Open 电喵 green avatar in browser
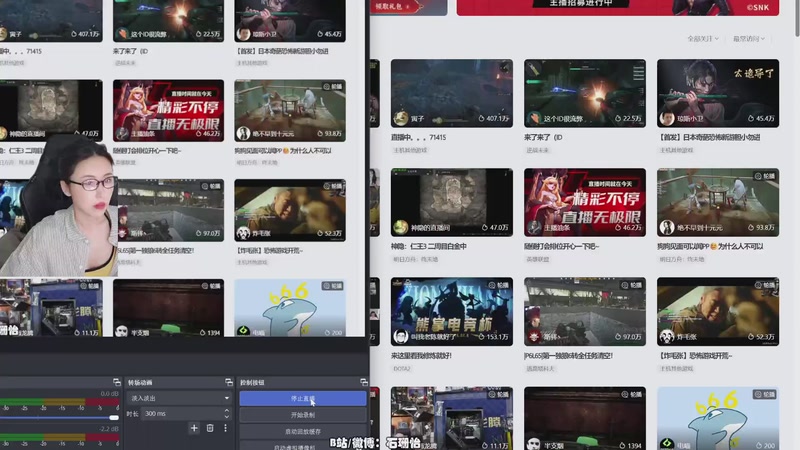Image resolution: width=800 pixels, height=450 pixels. [667, 444]
